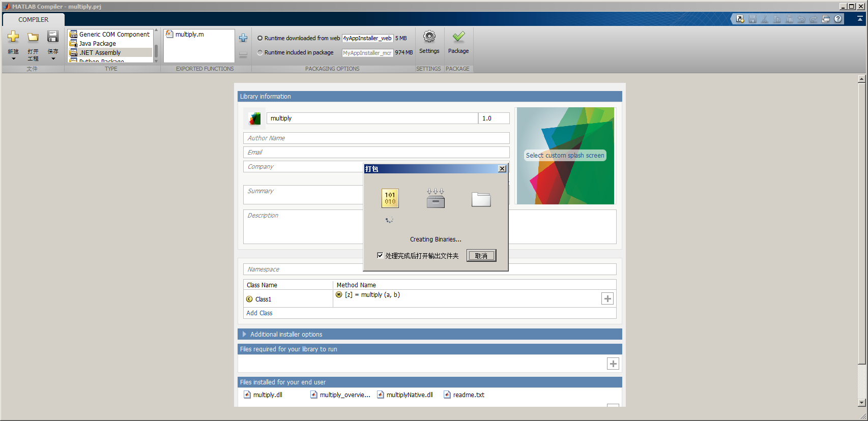Viewport: 868px width, 421px height.
Task: Open project with the folder icon
Action: click(x=33, y=37)
